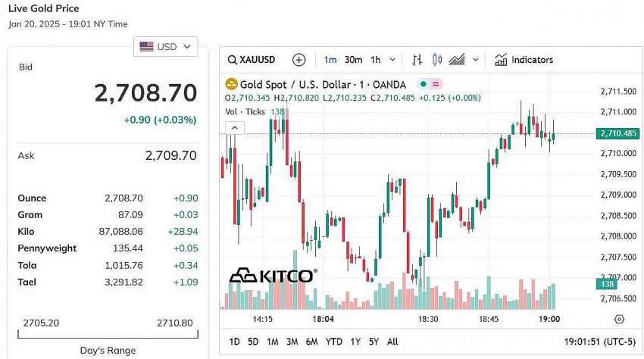
Task: Click the 19:01:51 (UTC-5) timezone label
Action: point(599,342)
